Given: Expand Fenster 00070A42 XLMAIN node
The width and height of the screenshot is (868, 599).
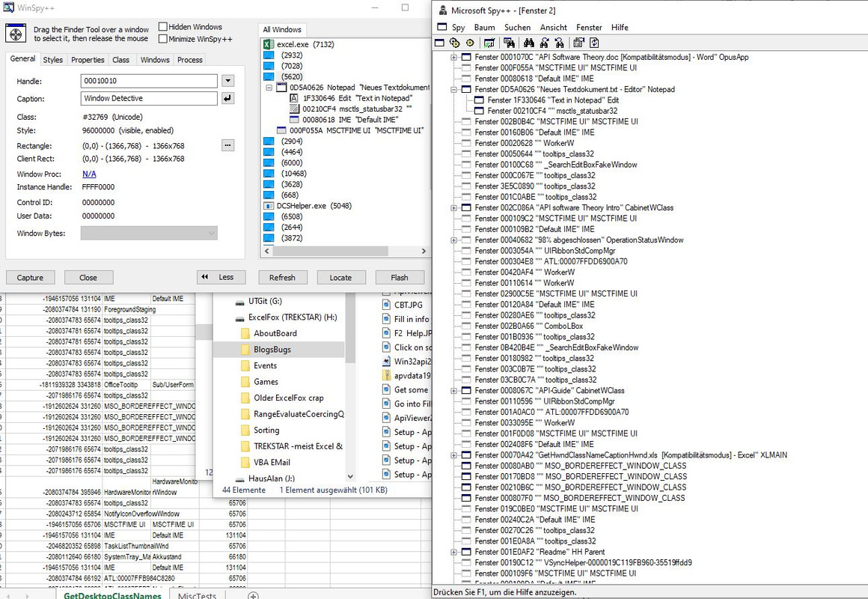Looking at the screenshot, I should [x=453, y=455].
